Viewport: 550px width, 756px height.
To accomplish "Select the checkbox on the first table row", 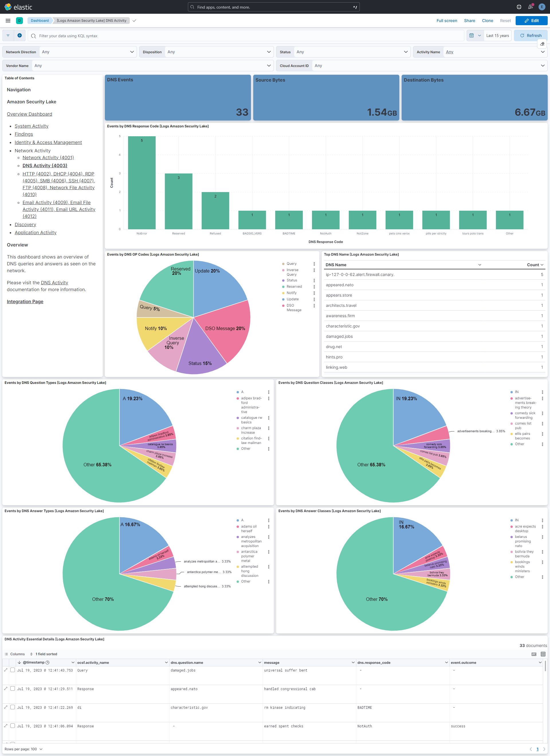I will coord(12,670).
